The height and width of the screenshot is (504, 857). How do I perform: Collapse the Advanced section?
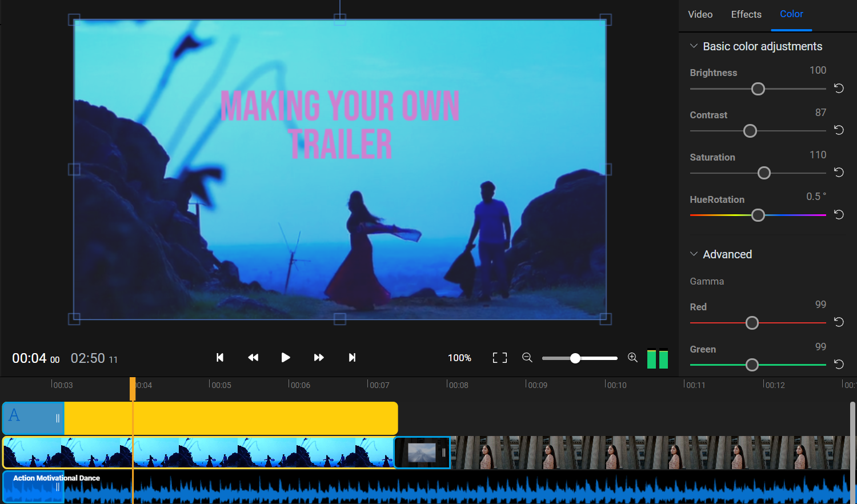[694, 254]
